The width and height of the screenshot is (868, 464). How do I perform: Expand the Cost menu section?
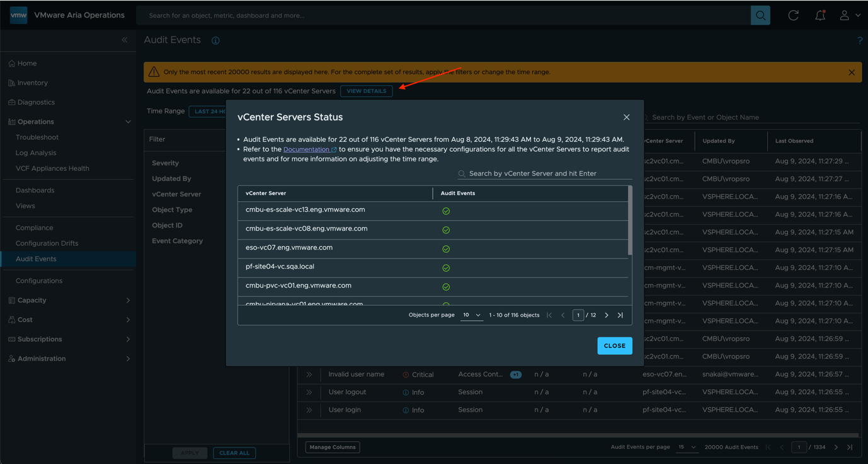click(128, 320)
